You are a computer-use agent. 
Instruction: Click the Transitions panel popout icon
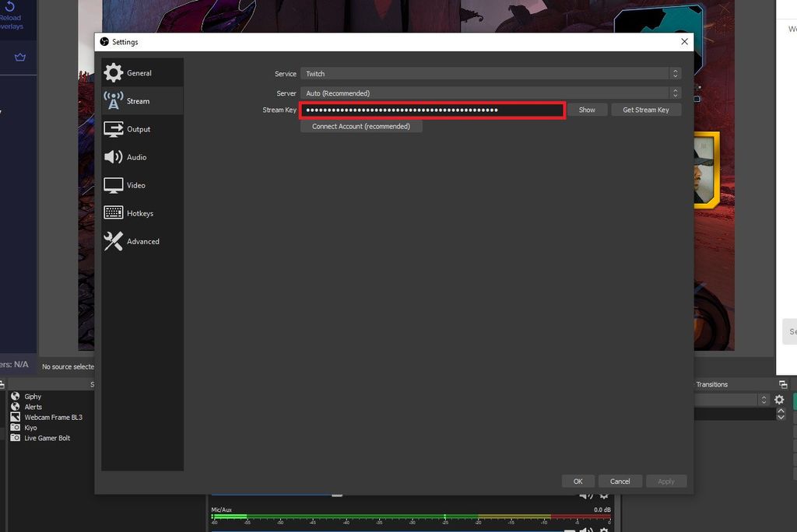click(x=783, y=383)
